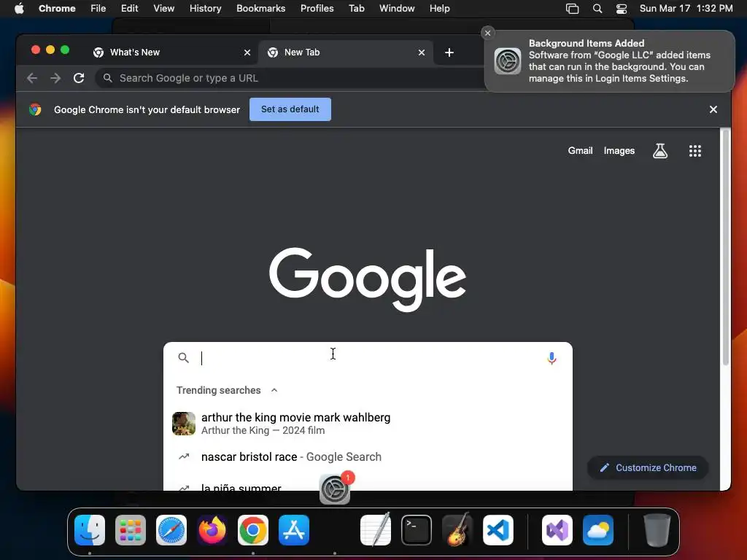Open the Help menu

tap(439, 8)
